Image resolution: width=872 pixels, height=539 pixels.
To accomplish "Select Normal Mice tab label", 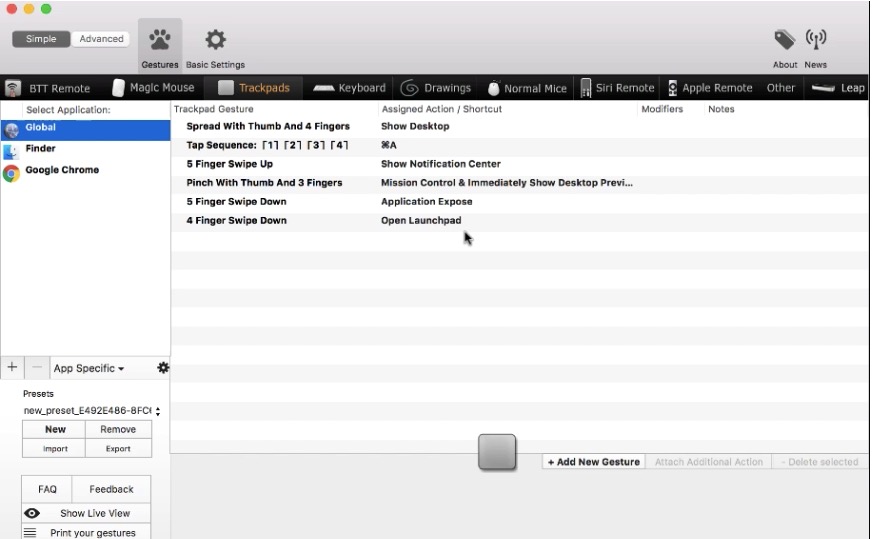I will [535, 88].
